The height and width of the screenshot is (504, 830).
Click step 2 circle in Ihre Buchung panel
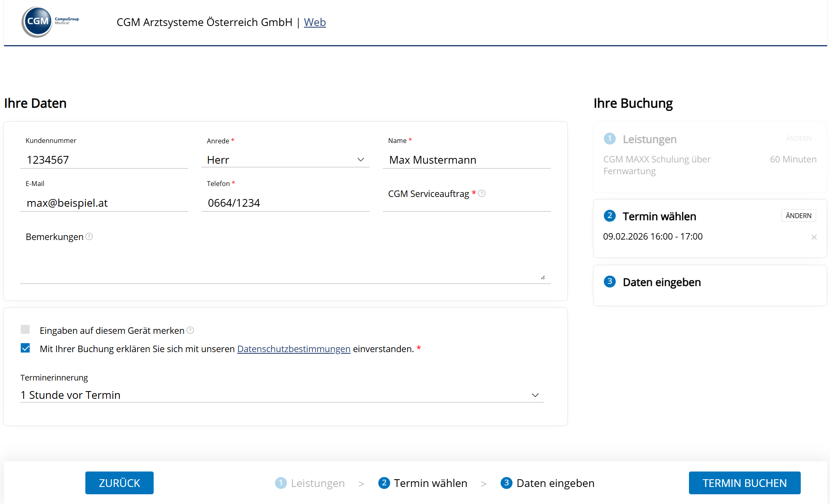pos(609,216)
